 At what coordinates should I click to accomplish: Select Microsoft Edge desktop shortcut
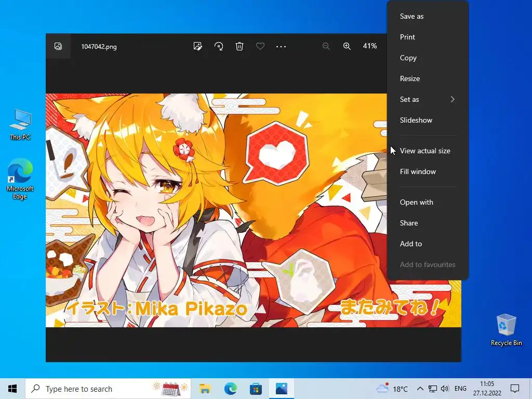(20, 179)
